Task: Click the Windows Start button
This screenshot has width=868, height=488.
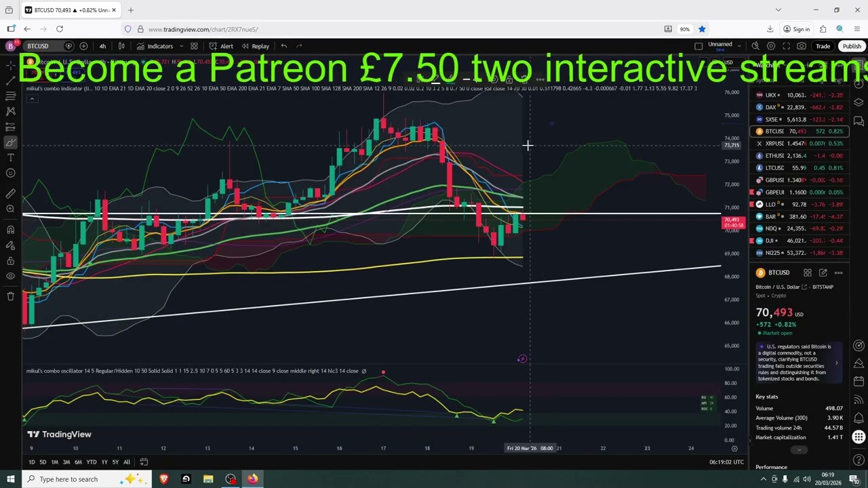Action: [11, 479]
